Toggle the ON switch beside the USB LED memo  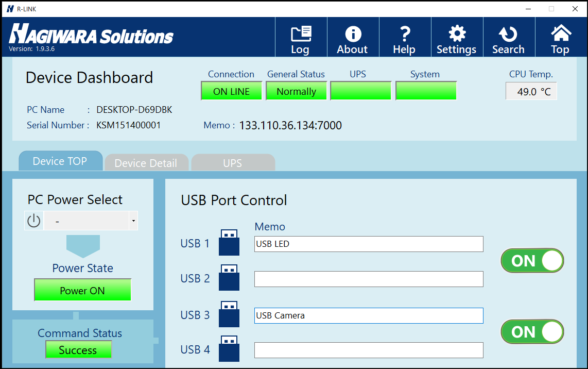point(532,260)
